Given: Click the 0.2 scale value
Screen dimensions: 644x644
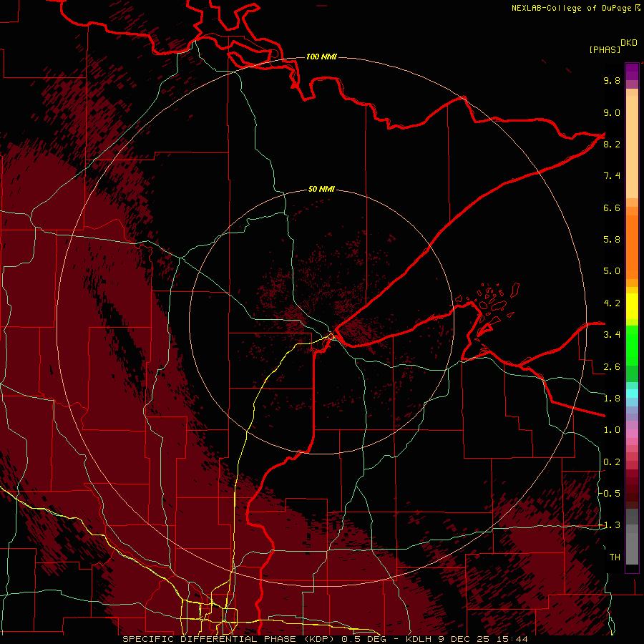Looking at the screenshot, I should [612, 462].
